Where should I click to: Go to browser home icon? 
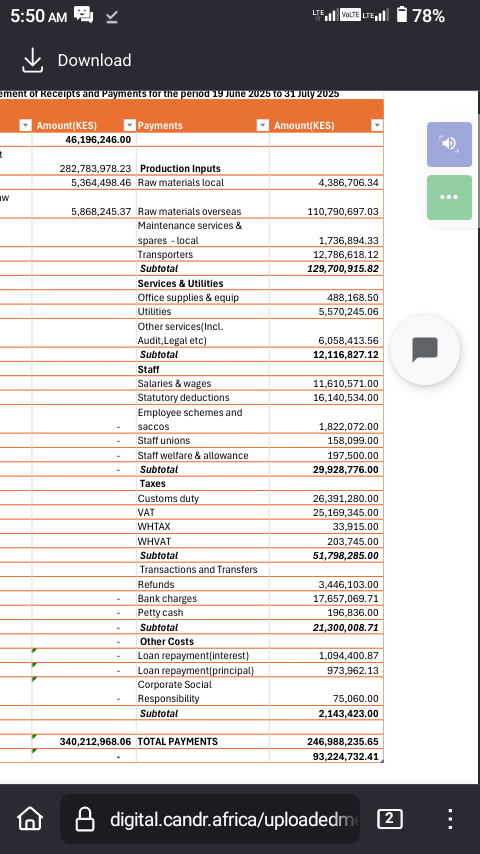point(30,818)
